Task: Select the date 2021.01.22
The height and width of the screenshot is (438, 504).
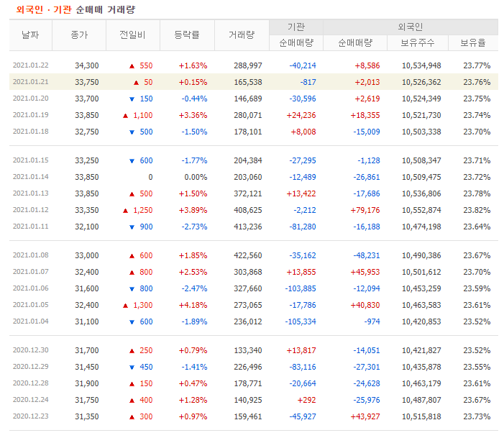Action: (30, 65)
